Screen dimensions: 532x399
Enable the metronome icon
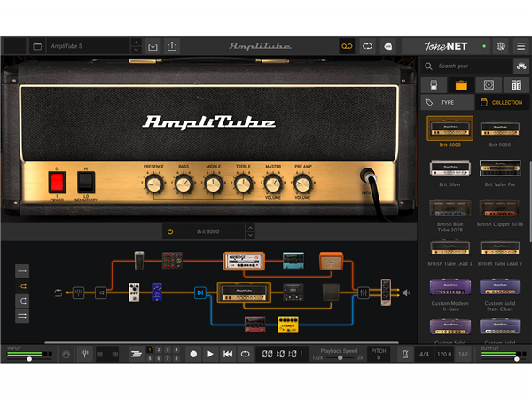pyautogui.click(x=405, y=354)
